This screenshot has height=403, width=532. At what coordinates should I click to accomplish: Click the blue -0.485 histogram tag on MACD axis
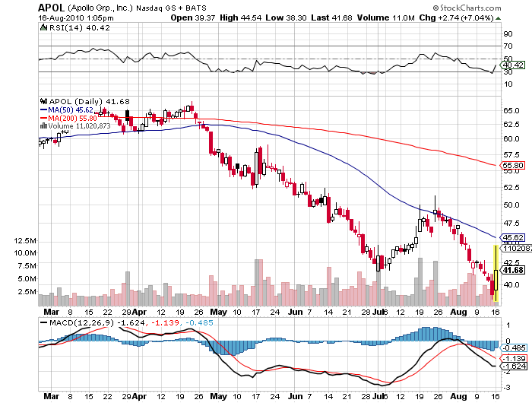[x=514, y=348]
